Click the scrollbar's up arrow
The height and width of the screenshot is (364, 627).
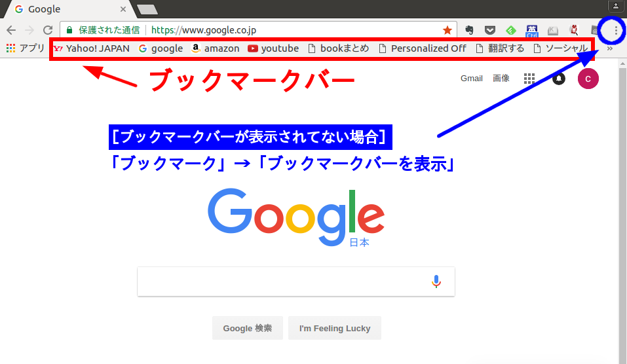click(x=622, y=63)
